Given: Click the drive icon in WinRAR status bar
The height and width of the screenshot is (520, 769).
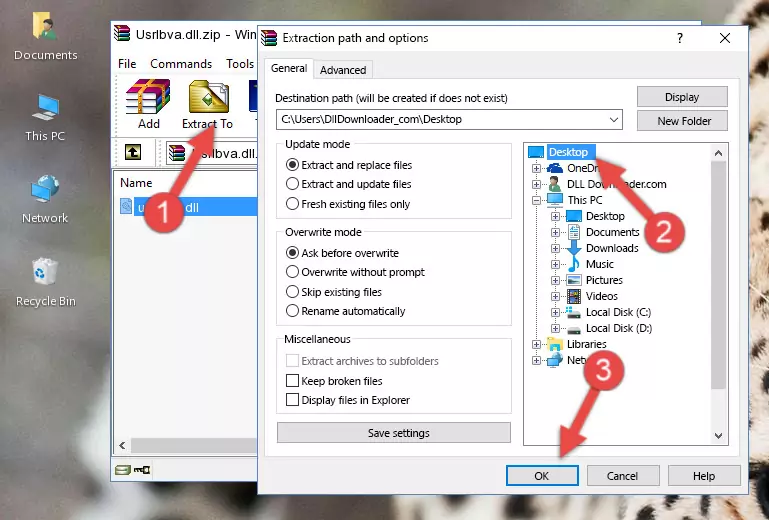Looking at the screenshot, I should click(x=123, y=470).
